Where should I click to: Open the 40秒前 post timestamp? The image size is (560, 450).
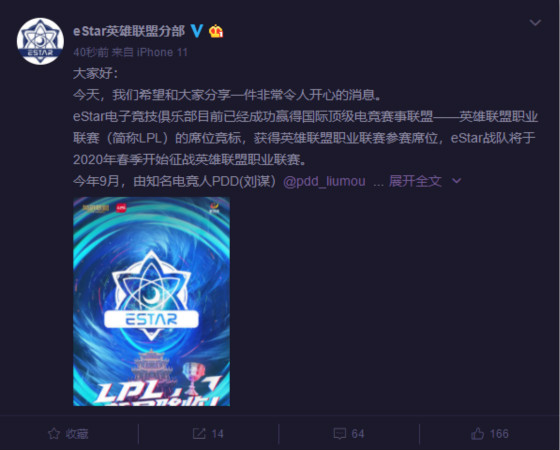coord(91,52)
